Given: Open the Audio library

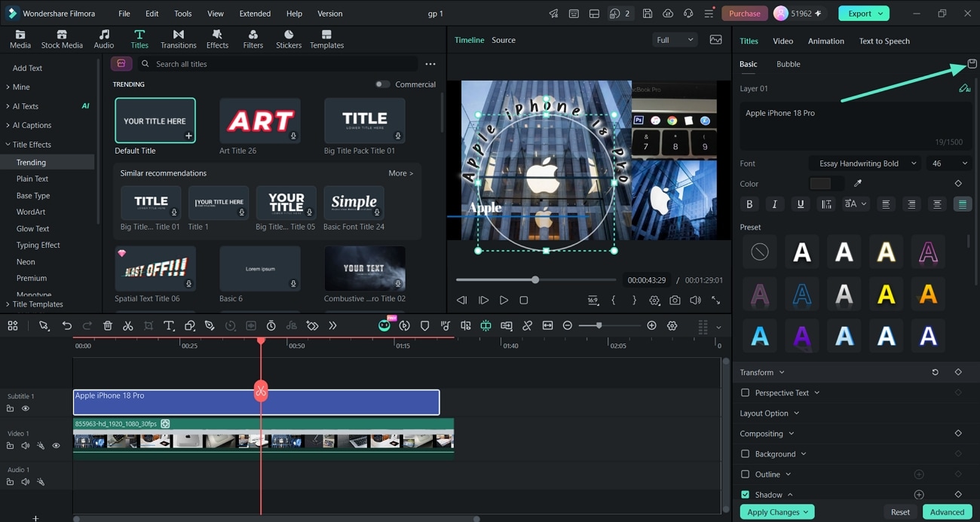Looking at the screenshot, I should pyautogui.click(x=104, y=39).
